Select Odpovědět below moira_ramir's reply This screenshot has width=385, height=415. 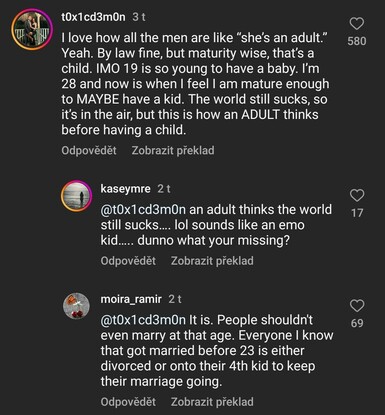coord(128,402)
